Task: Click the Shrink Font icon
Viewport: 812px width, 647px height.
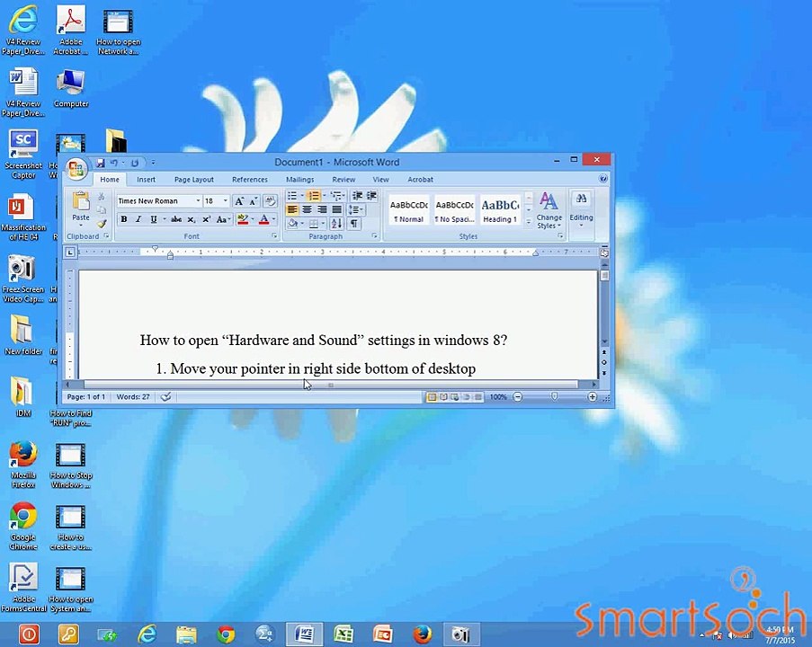Action: point(254,200)
